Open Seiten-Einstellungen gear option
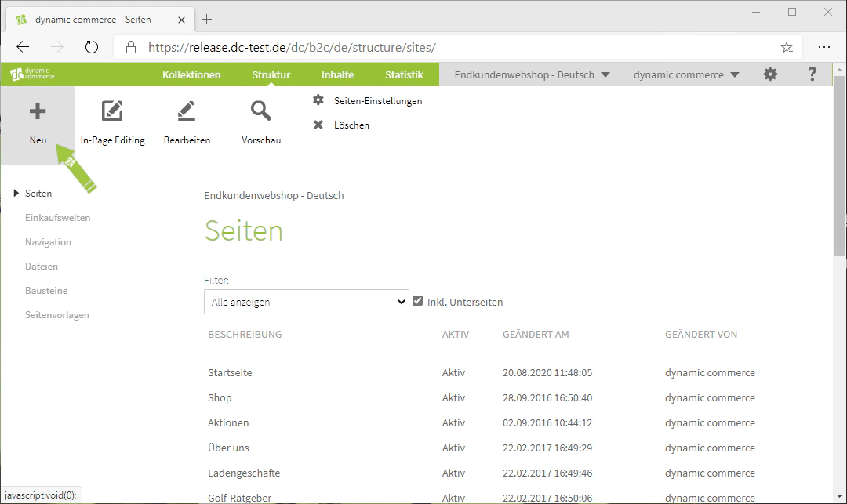 [367, 101]
